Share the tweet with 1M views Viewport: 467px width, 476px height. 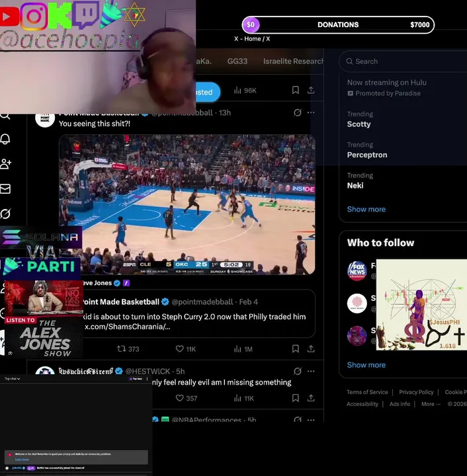(311, 349)
